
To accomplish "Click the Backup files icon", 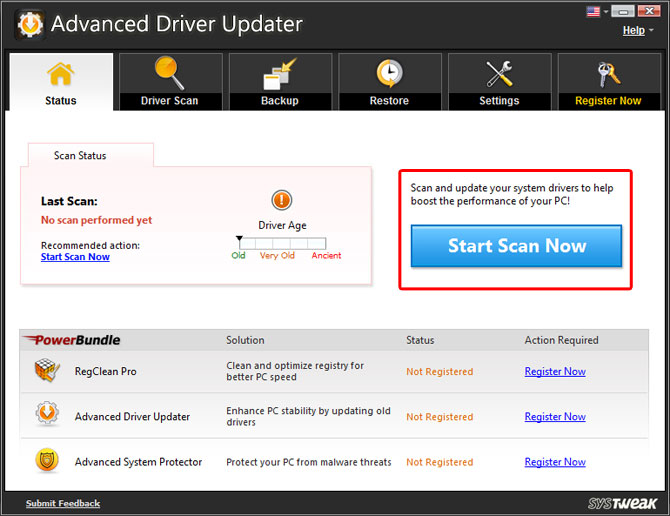I will [x=280, y=73].
